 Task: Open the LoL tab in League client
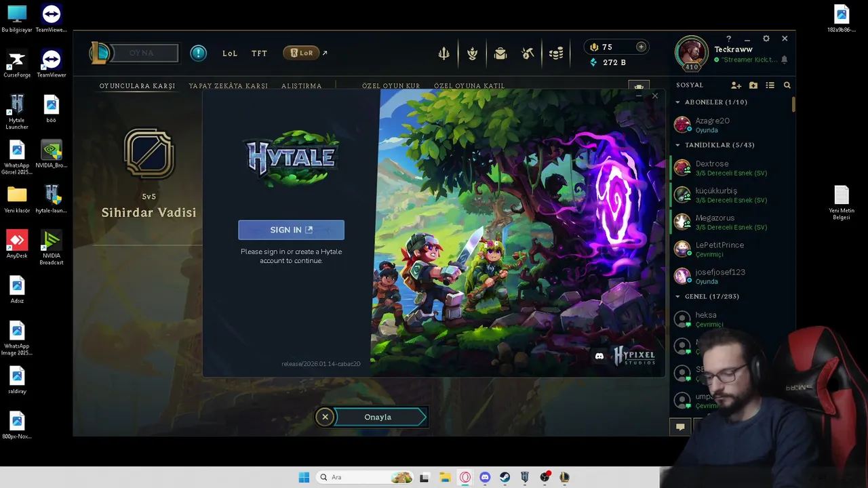coord(230,53)
